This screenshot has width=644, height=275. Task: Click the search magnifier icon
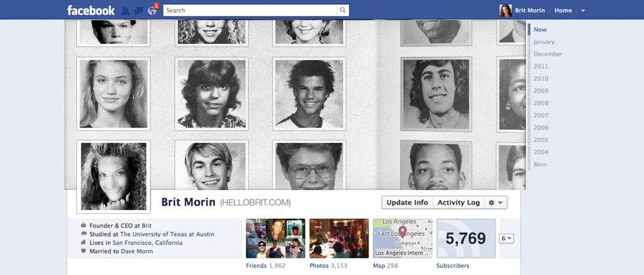pyautogui.click(x=342, y=11)
